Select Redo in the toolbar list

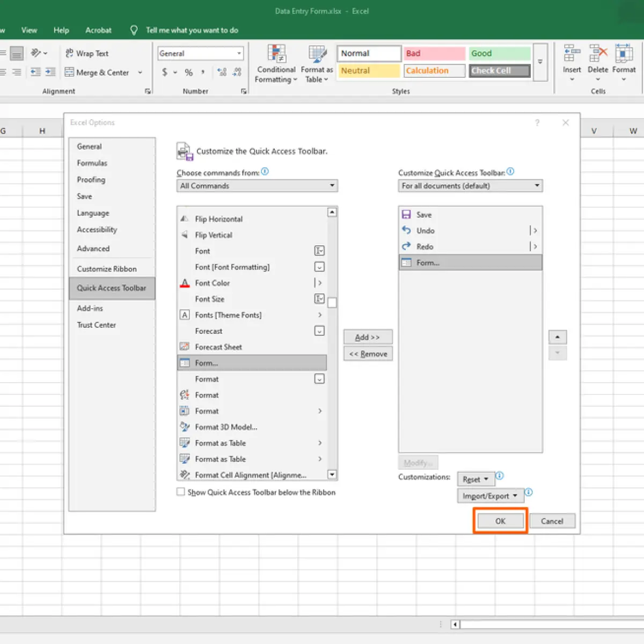(470, 247)
